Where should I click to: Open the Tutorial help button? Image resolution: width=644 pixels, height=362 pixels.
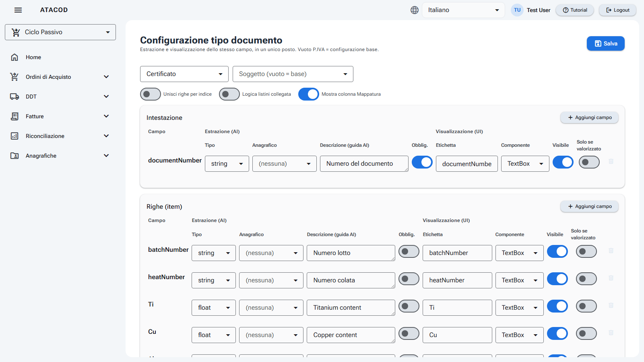575,10
